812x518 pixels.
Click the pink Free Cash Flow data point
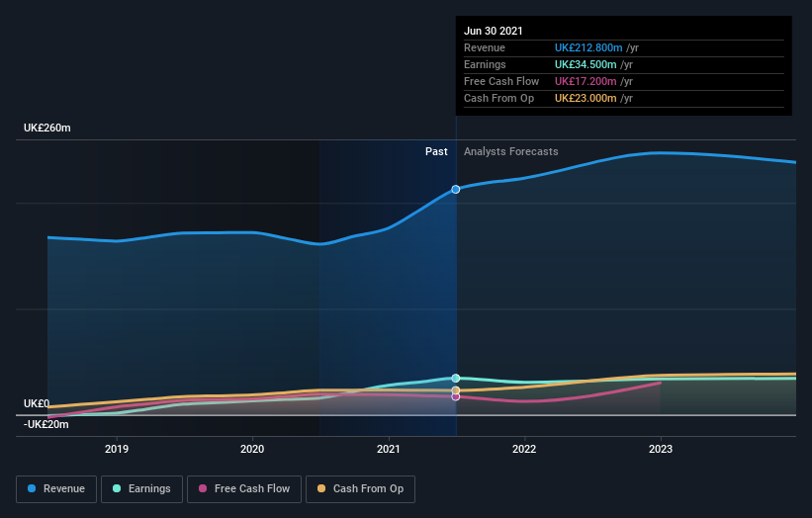(456, 397)
